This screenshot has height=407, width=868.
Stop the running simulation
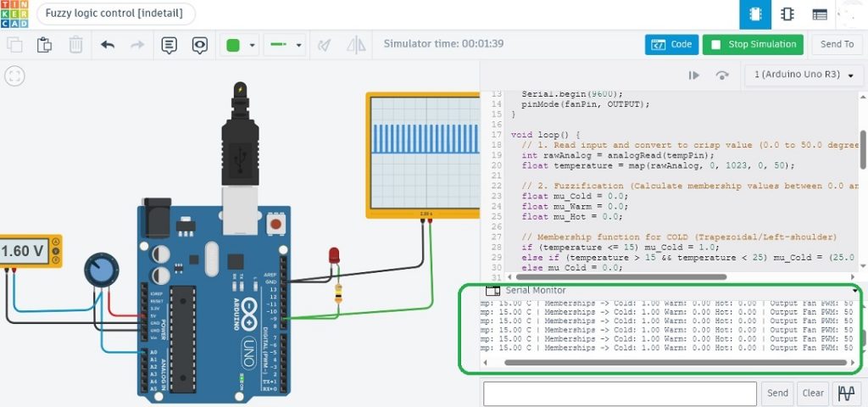753,44
